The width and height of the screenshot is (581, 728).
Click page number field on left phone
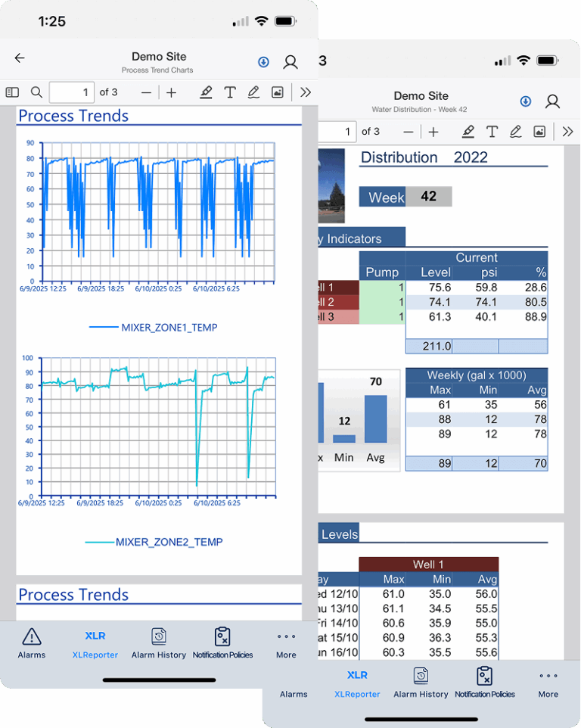[72, 92]
